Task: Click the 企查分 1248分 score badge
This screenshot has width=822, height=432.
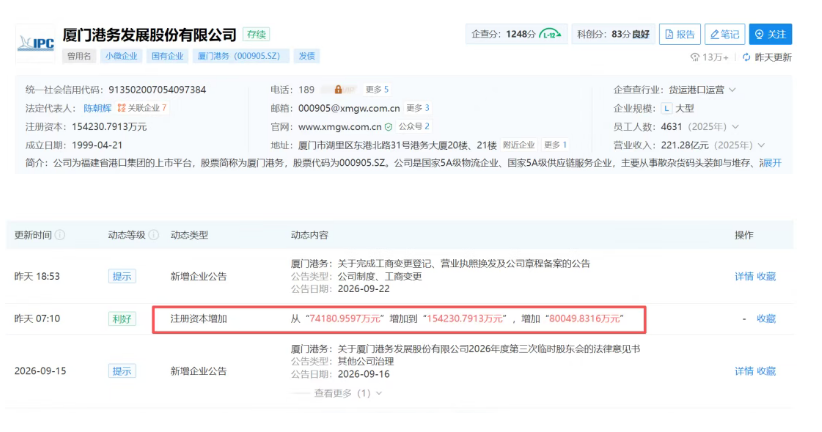Action: 516,34
